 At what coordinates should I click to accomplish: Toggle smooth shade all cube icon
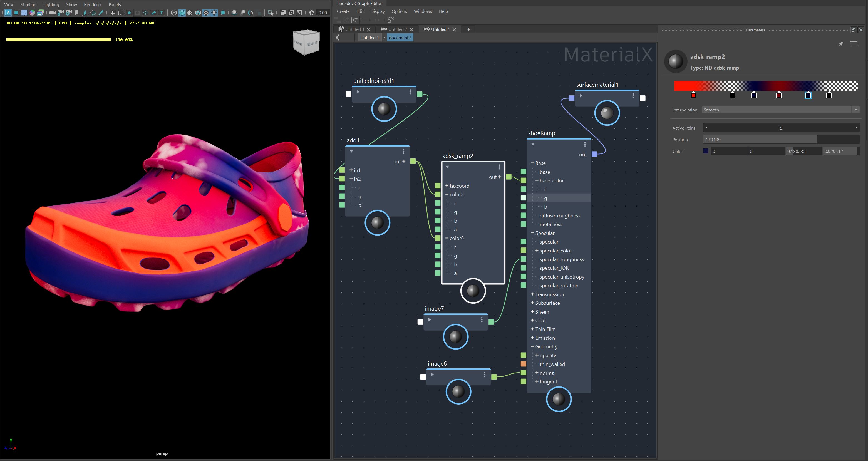182,13
